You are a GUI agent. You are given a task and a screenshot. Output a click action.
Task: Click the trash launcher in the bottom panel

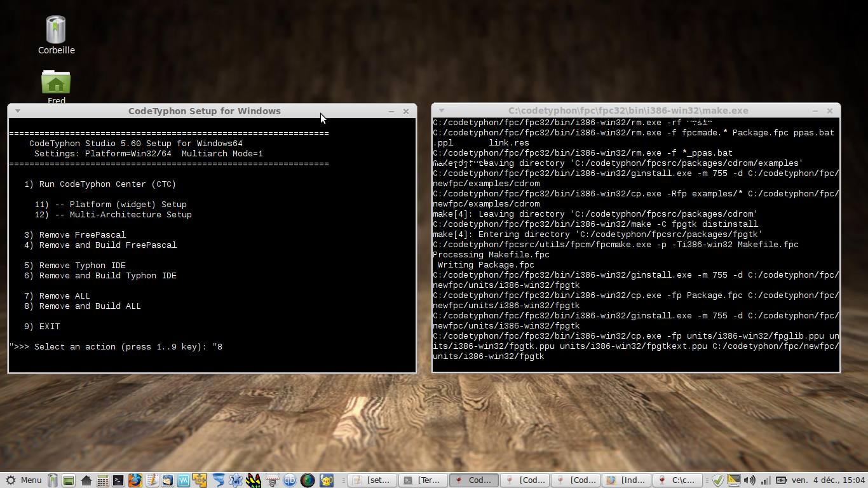point(53,480)
